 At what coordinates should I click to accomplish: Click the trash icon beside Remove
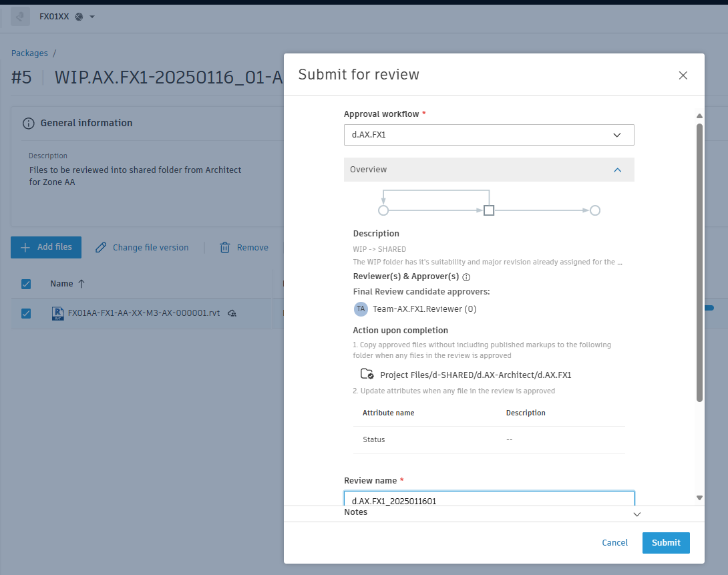click(224, 247)
